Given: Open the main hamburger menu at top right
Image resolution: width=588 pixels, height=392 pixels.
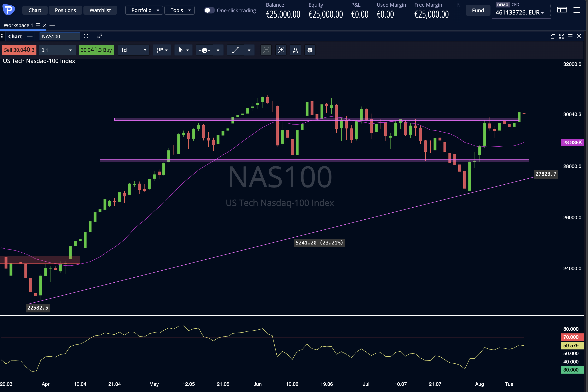Looking at the screenshot, I should tap(577, 10).
